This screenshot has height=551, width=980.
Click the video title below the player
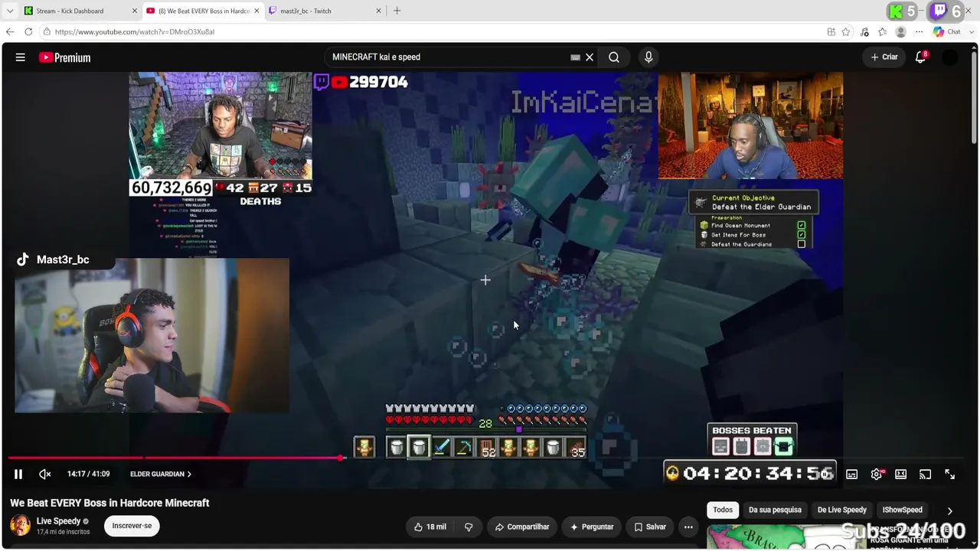tap(109, 503)
